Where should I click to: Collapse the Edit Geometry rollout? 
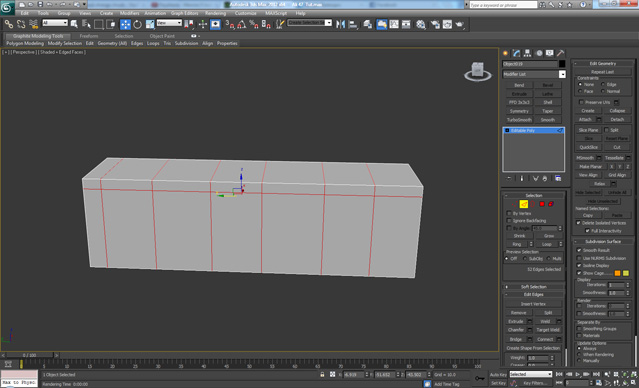click(x=603, y=63)
